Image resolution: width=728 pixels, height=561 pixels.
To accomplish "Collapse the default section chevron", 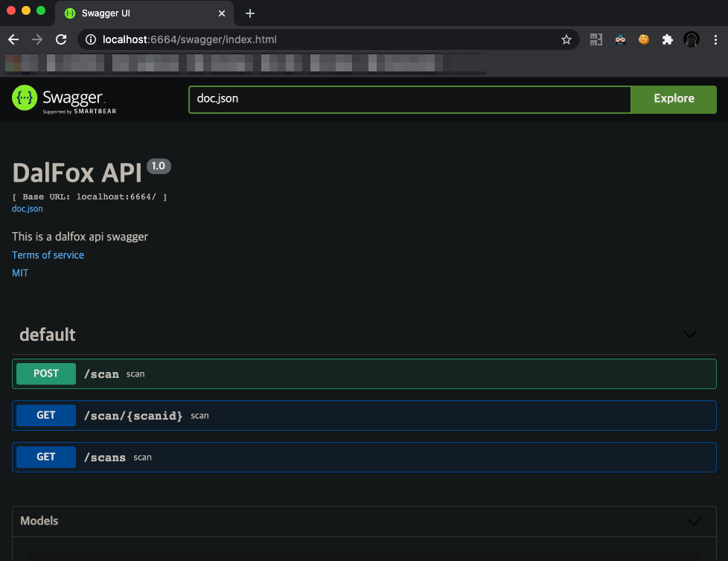I will point(690,335).
